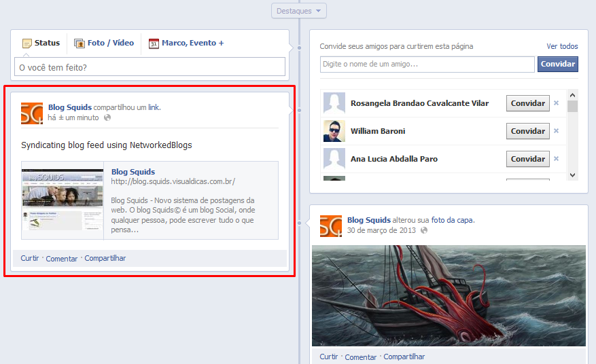
Task: Click the '30 de março de 2013' date
Action: tap(381, 230)
